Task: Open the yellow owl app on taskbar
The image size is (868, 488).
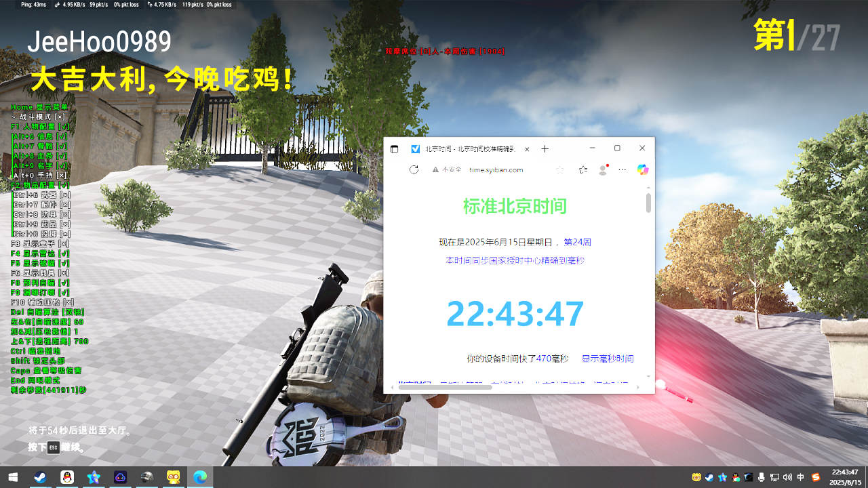Action: 174,477
